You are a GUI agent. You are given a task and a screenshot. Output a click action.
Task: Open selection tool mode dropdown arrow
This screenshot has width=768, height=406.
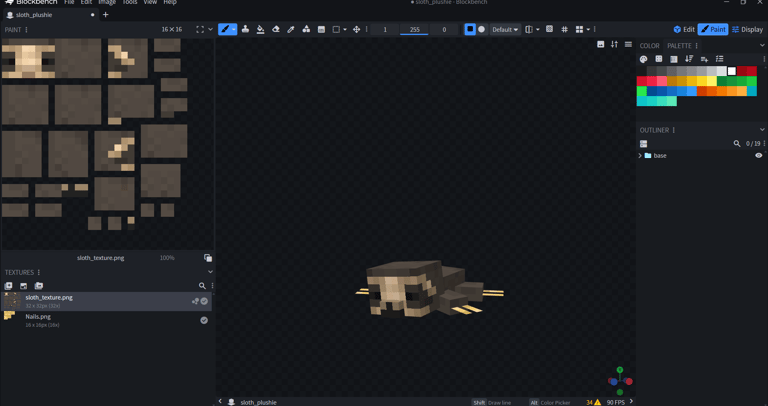tap(345, 29)
